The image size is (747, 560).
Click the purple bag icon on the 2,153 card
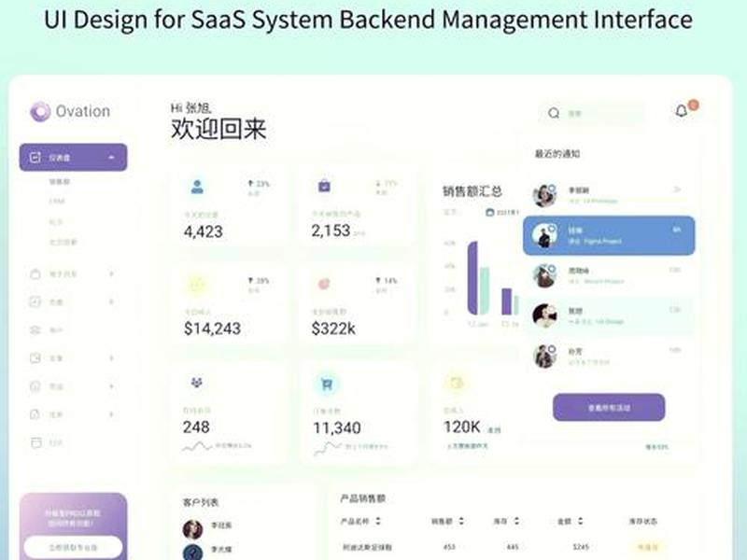pos(324,186)
